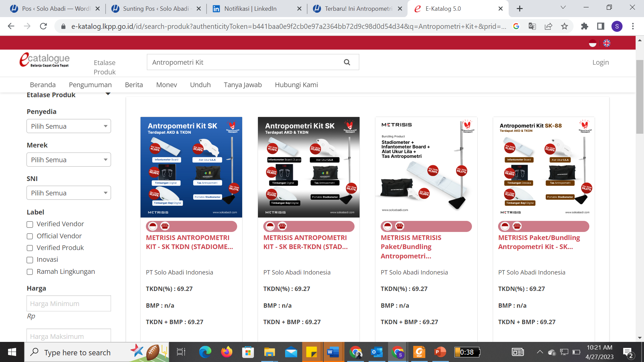
Task: Reload the browser page
Action: [43, 26]
